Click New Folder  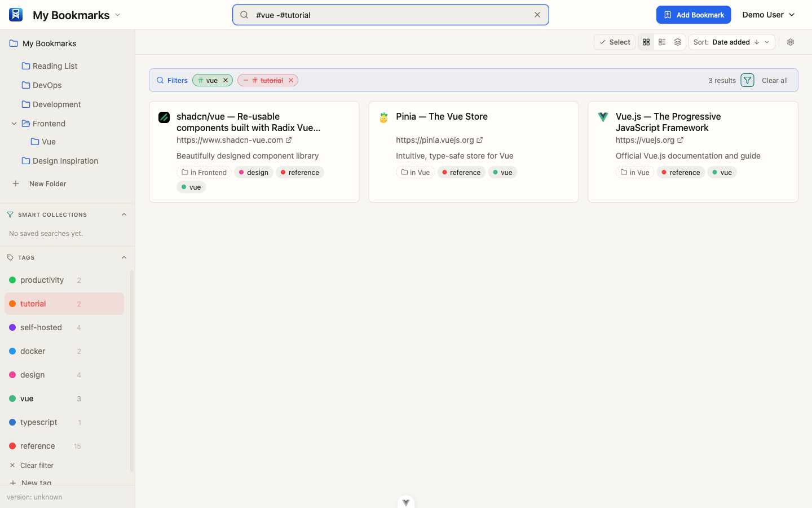[39, 183]
